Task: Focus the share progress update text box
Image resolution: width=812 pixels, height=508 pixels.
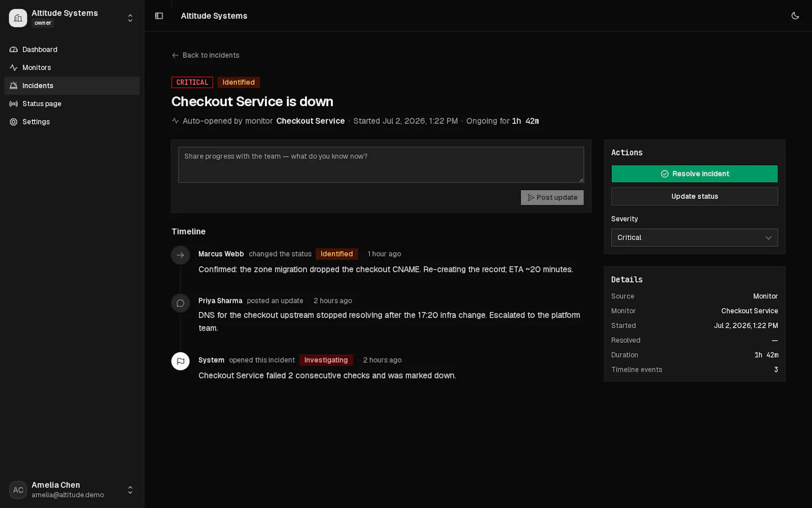Action: pyautogui.click(x=381, y=165)
